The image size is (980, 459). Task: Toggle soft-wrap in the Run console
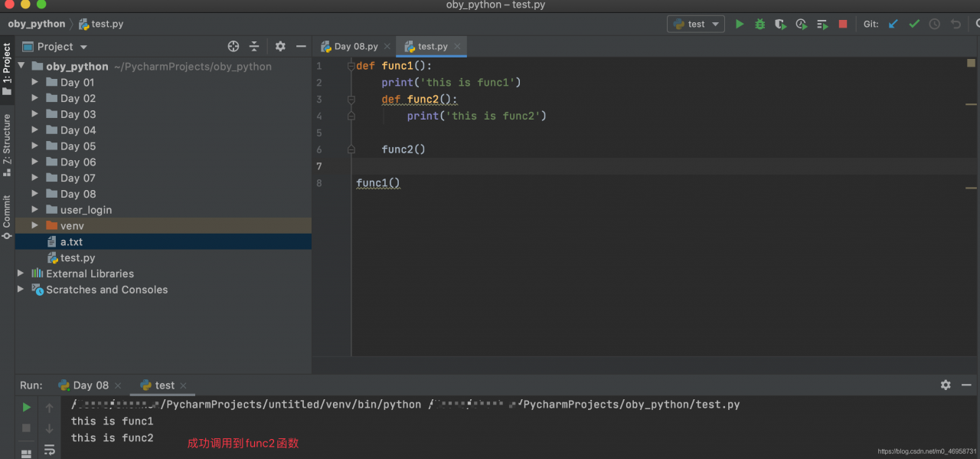pos(50,450)
